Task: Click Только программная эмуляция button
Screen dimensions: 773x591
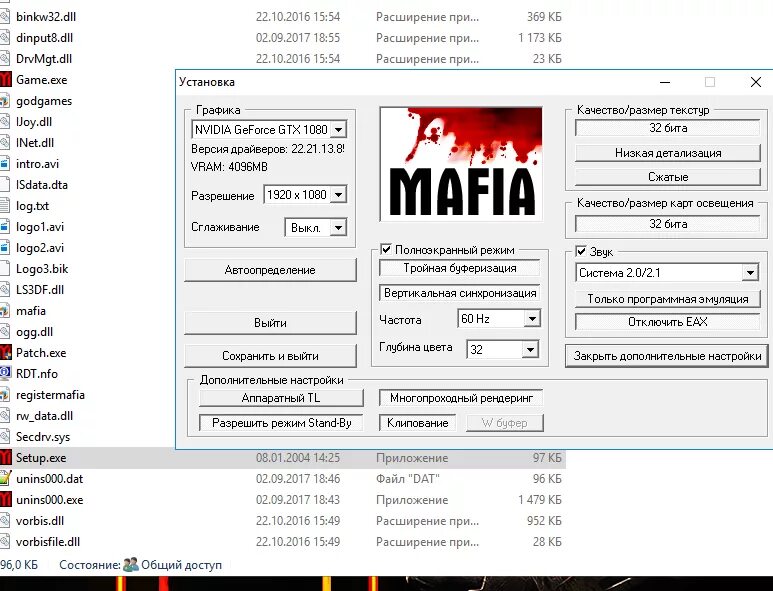Action: [668, 299]
